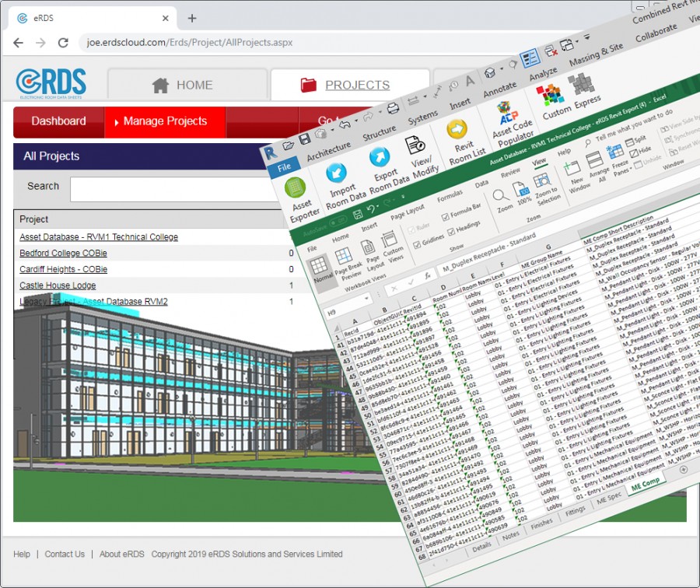Click the Revit 3D view house icon
700x588 pixels.
coord(490,72)
